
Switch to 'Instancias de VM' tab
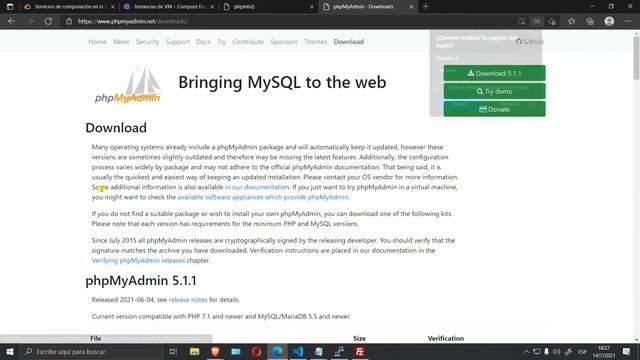tap(168, 7)
